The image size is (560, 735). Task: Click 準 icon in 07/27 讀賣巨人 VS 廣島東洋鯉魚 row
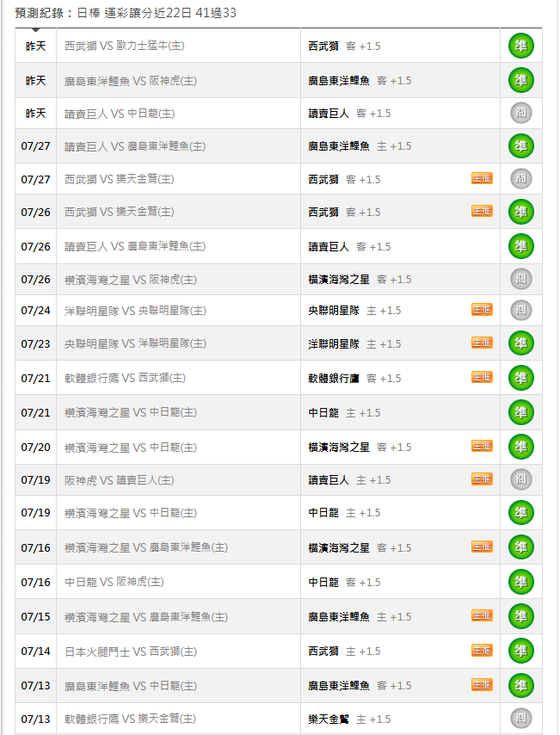(x=521, y=145)
